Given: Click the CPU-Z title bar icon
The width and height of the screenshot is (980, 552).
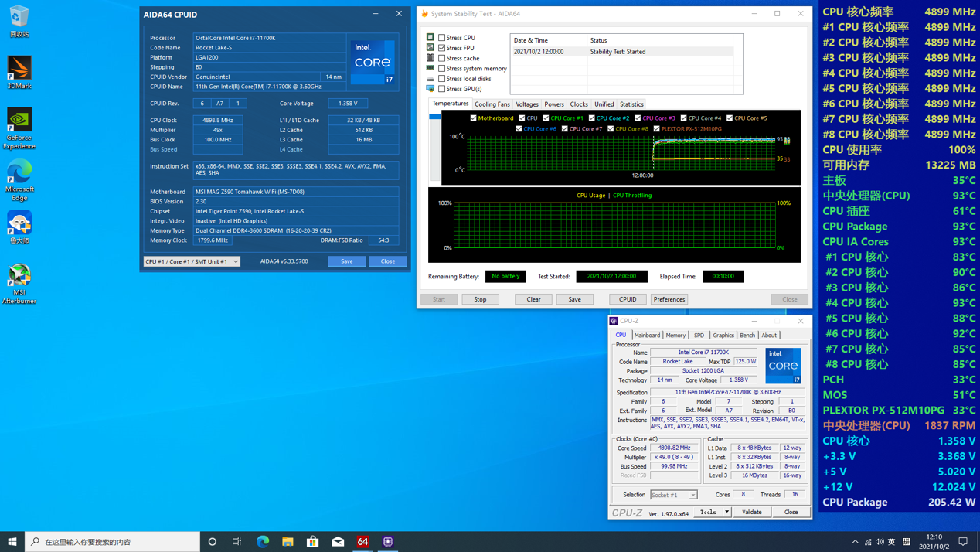Looking at the screenshot, I should pos(614,321).
